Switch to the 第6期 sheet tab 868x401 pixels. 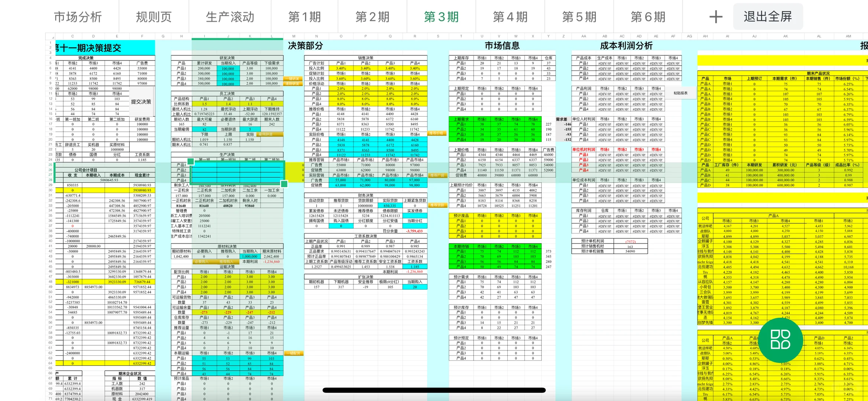coord(648,16)
